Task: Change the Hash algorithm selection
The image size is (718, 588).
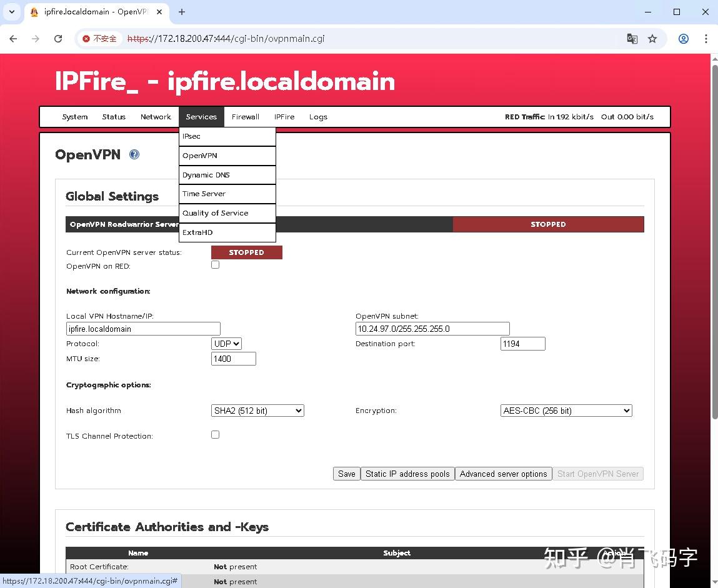Action: coord(257,411)
